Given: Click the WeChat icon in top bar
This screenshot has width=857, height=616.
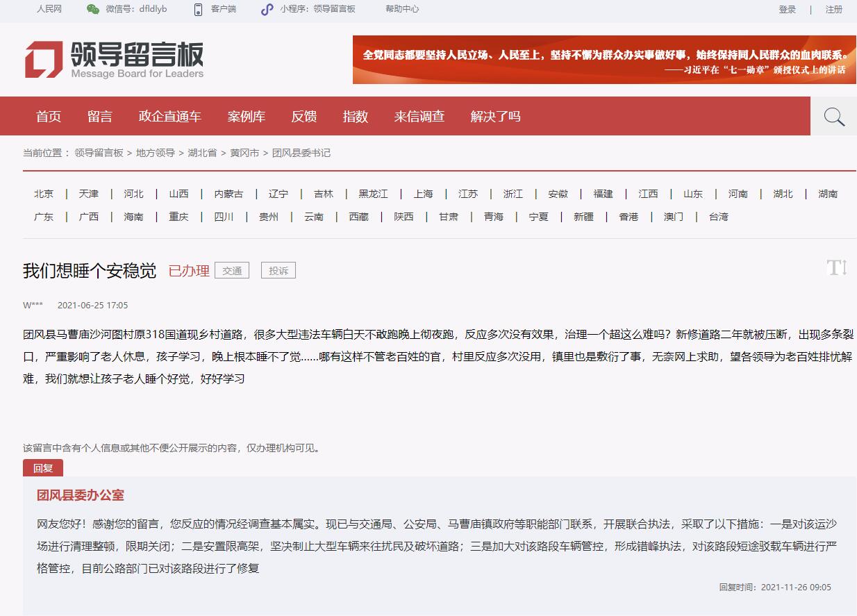Looking at the screenshot, I should [x=93, y=9].
